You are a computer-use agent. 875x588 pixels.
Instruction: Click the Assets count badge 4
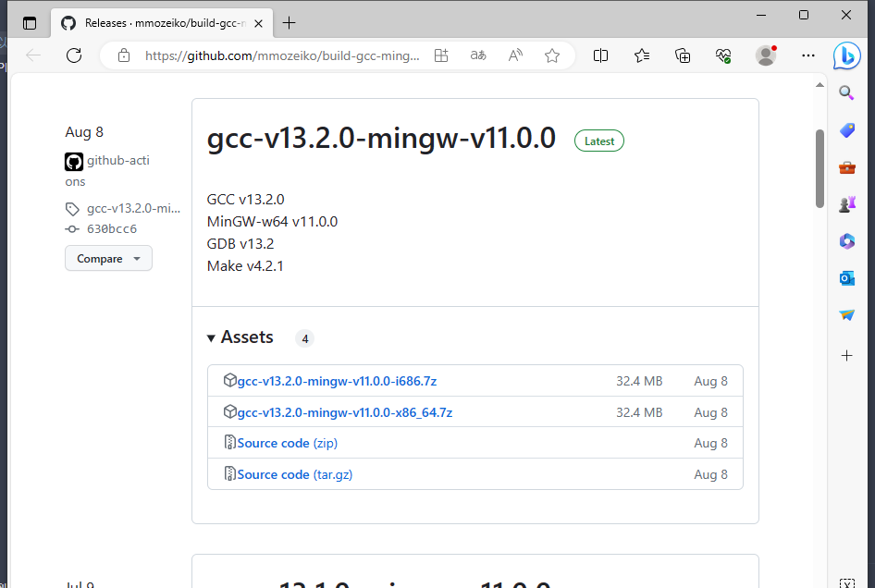click(x=304, y=338)
